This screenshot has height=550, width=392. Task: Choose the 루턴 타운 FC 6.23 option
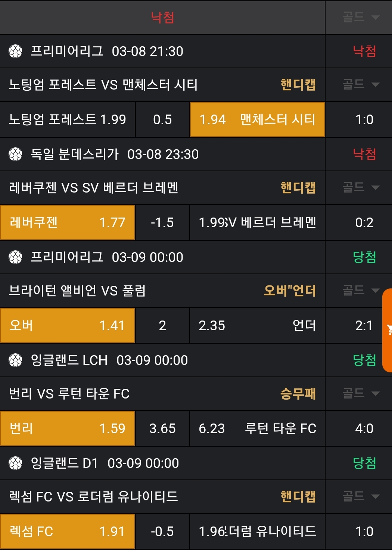click(257, 428)
